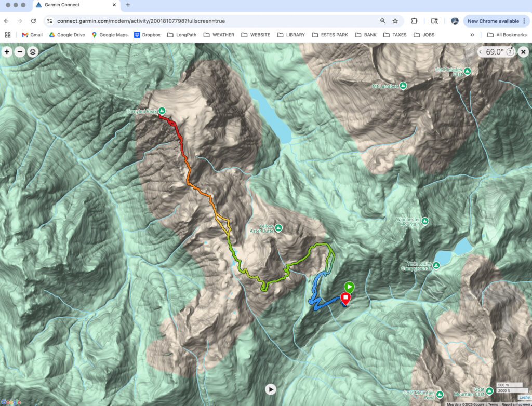Viewport: 532px width, 406px height.
Task: Expand the temperature overlay chevron
Action: click(x=480, y=52)
